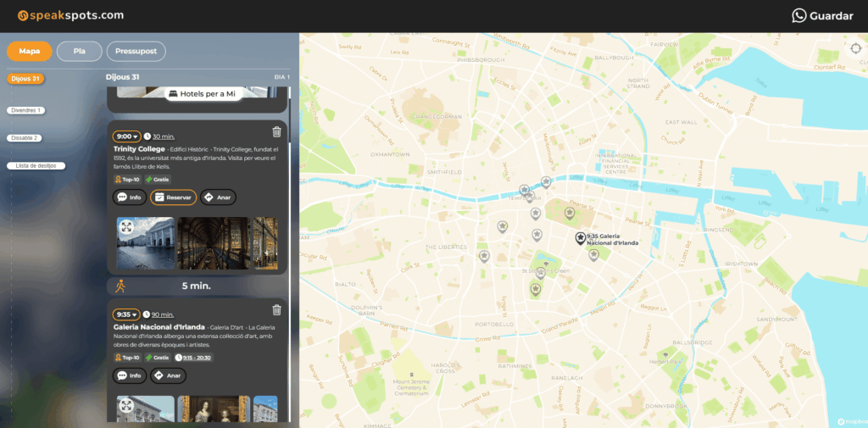Click Info button for Trinity College
This screenshot has width=868, height=428.
coord(130,197)
